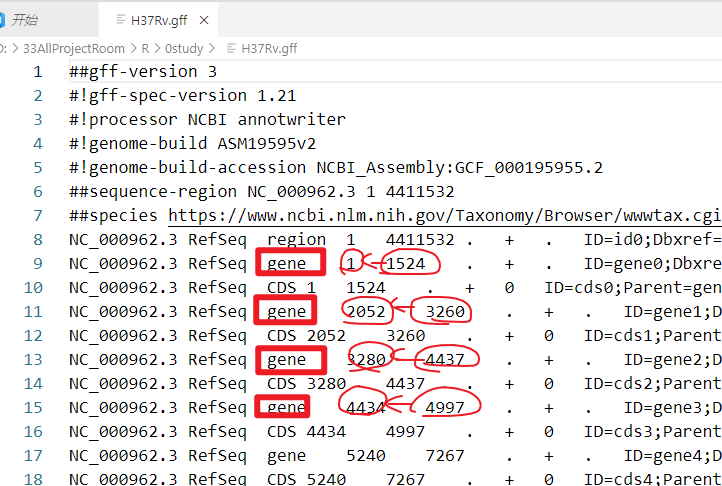Click the value '4997' on line 15
The image size is (722, 486).
pyautogui.click(x=445, y=408)
